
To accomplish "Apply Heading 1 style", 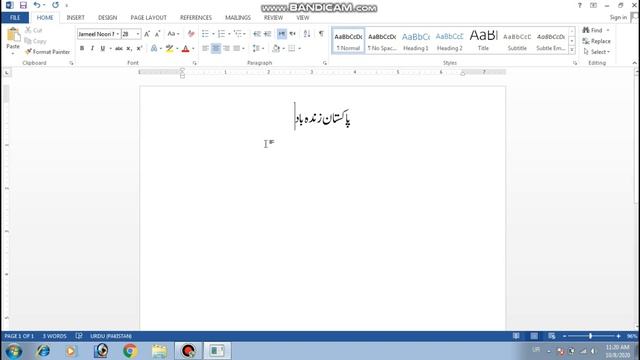I will tap(416, 41).
